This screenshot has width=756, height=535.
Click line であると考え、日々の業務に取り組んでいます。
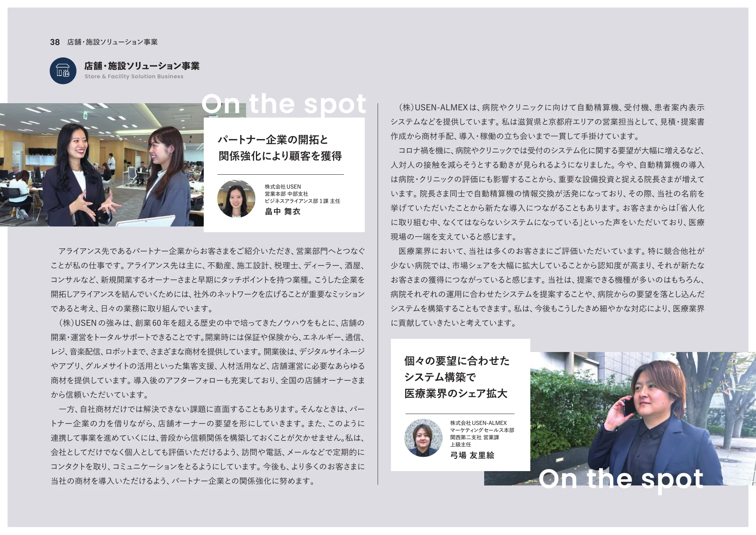132,309
